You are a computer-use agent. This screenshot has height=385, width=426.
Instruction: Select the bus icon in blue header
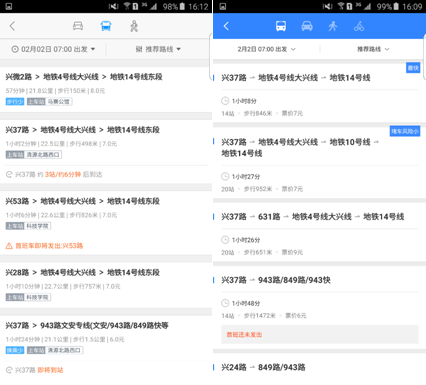coord(281,26)
